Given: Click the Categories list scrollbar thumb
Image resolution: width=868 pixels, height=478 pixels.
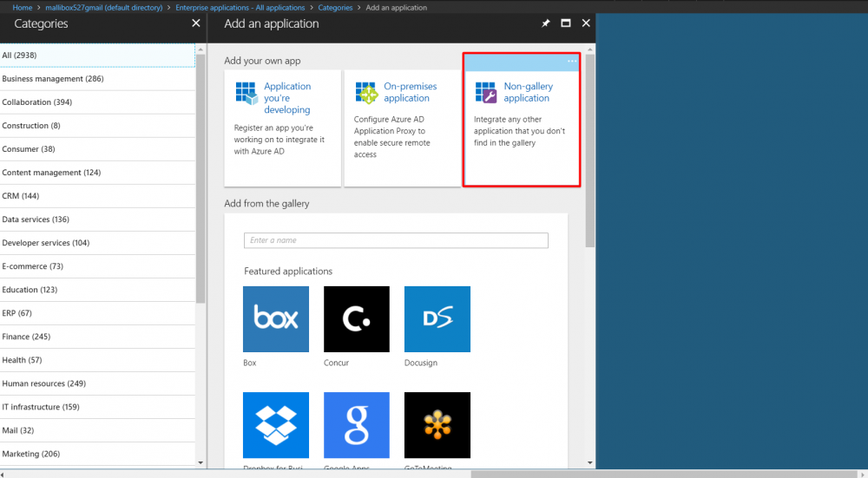Looking at the screenshot, I should 201,179.
